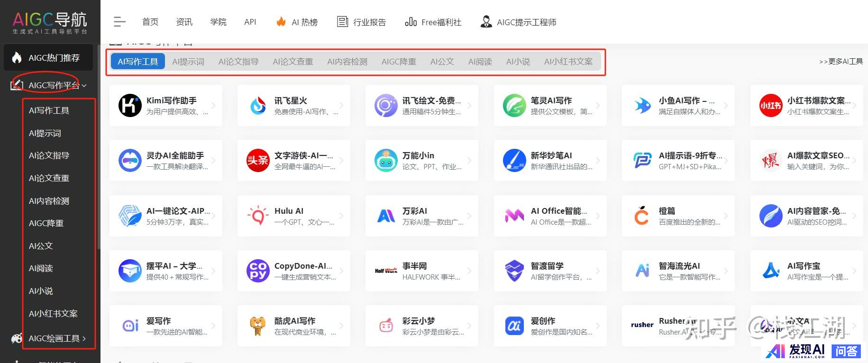This screenshot has width=868, height=363.
Task: Open the 资讯 navigation link
Action: point(184,22)
